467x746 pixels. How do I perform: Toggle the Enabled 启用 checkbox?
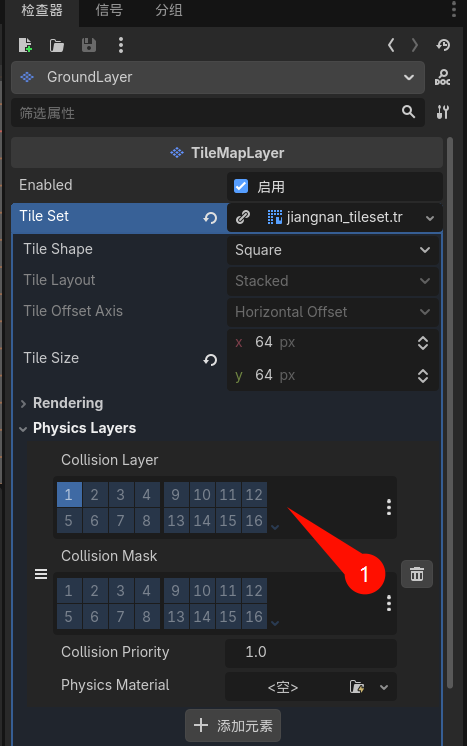[x=241, y=186]
